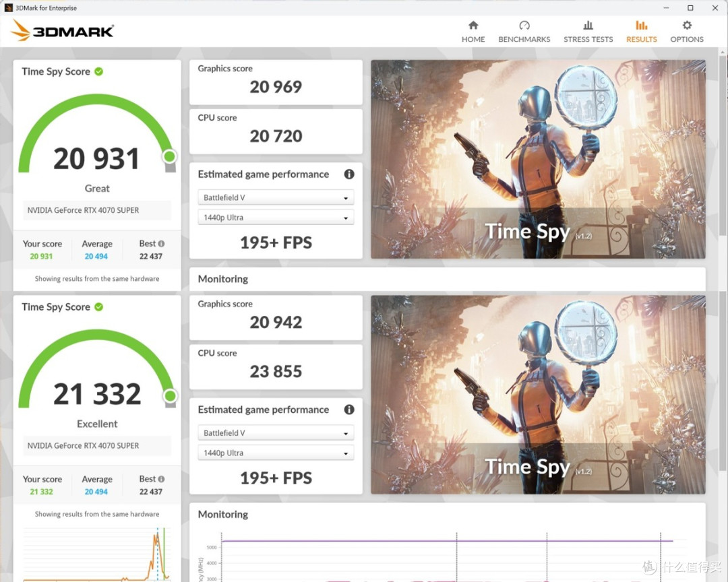
Task: Click lower NVIDIA GeForce RTX 4070 SUPER label
Action: [83, 445]
